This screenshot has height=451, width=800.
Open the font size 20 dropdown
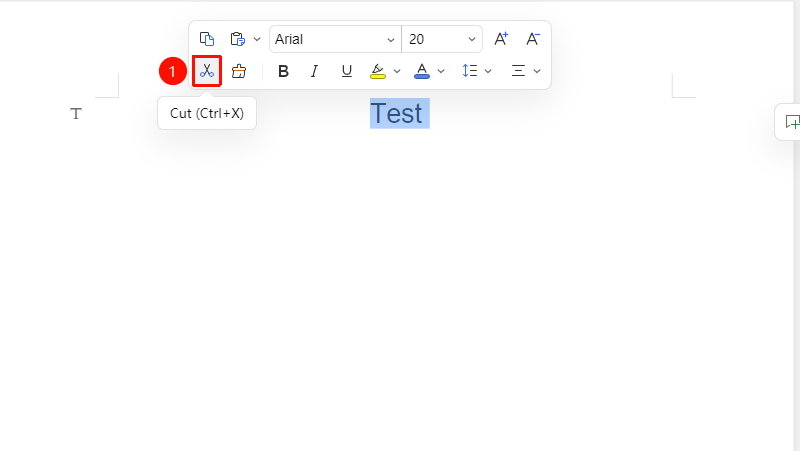click(x=471, y=40)
